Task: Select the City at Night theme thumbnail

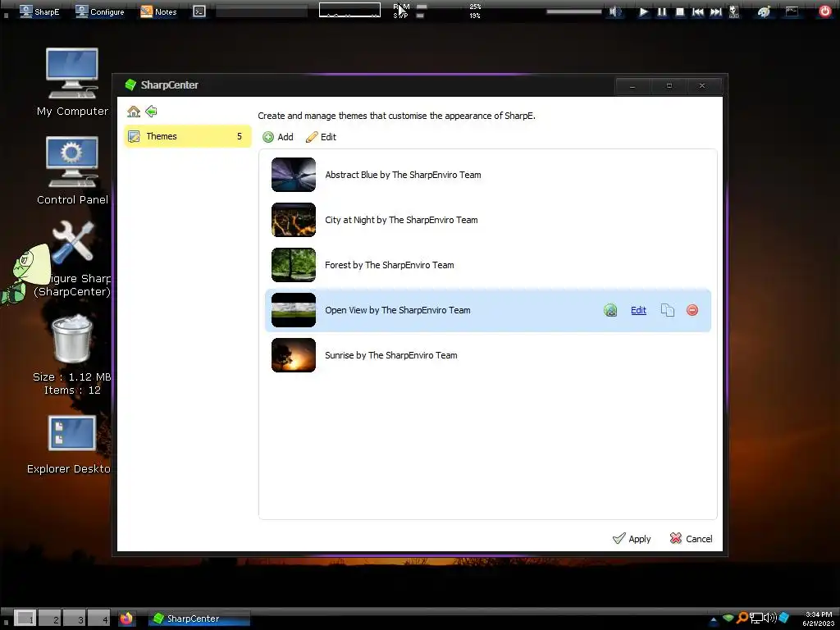Action: tap(294, 220)
